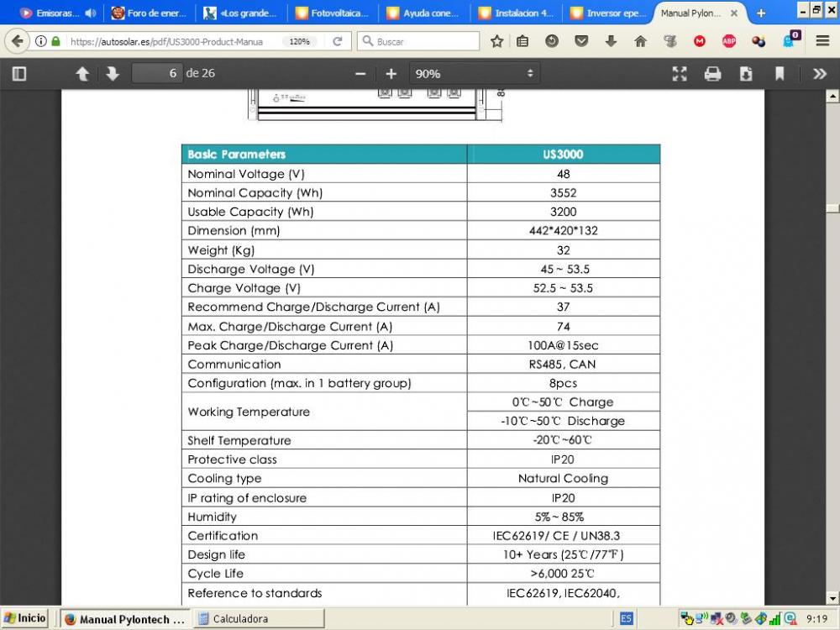Open the Adblock Plus extension menu
Image resolution: width=840 pixels, height=630 pixels.
coord(729,41)
